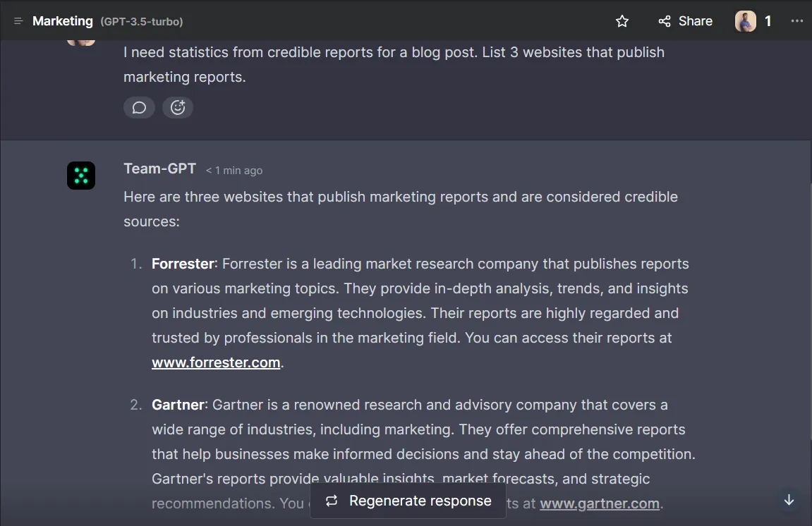Visit the www.gartner.com link
Image resolution: width=812 pixels, height=526 pixels.
[x=599, y=503]
